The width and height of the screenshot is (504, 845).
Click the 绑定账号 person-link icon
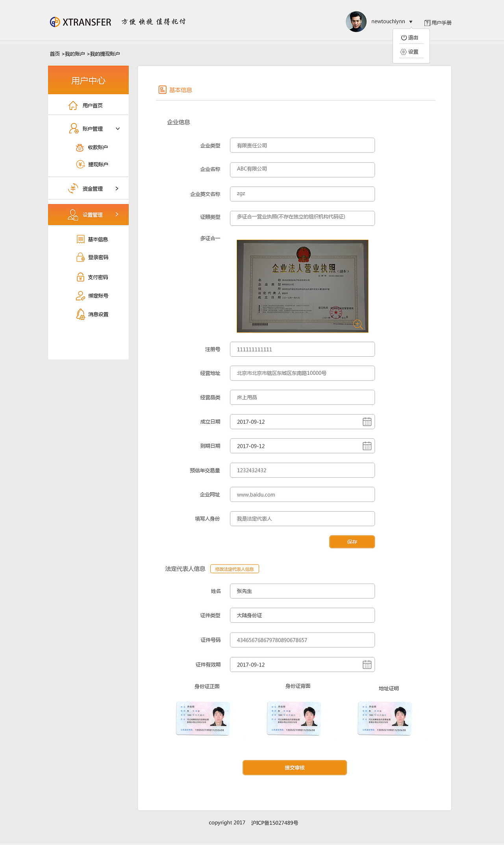point(80,296)
